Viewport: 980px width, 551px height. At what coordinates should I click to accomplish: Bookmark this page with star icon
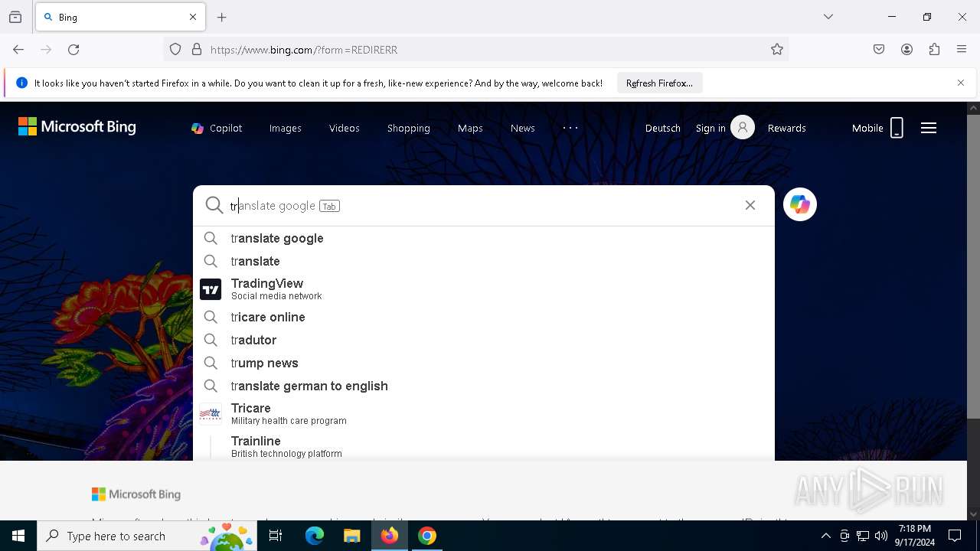[x=777, y=50]
